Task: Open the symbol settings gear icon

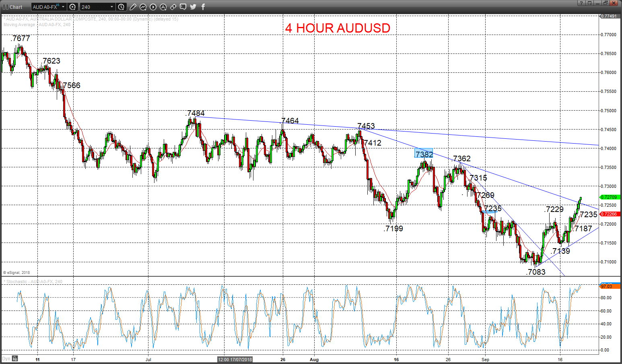Action: pyautogui.click(x=72, y=7)
